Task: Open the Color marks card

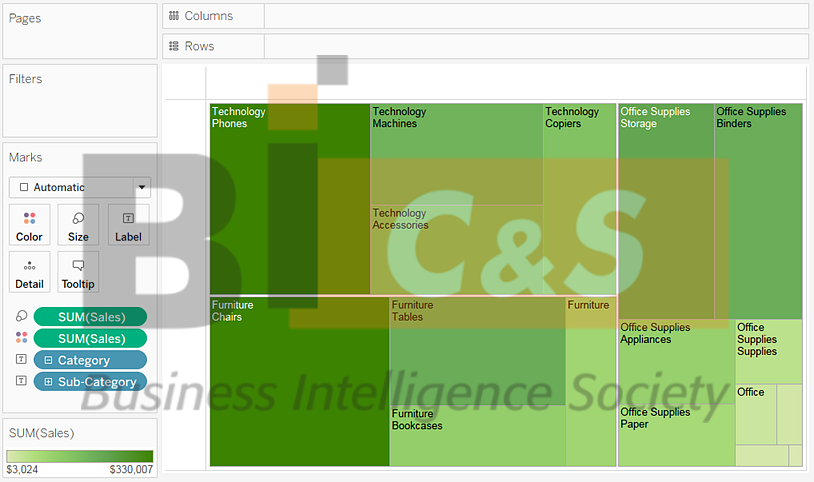Action: 29,225
